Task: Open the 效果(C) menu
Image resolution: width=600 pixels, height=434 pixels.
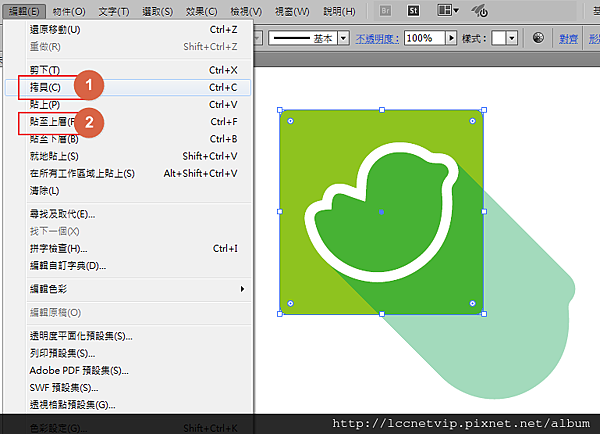Action: tap(202, 11)
